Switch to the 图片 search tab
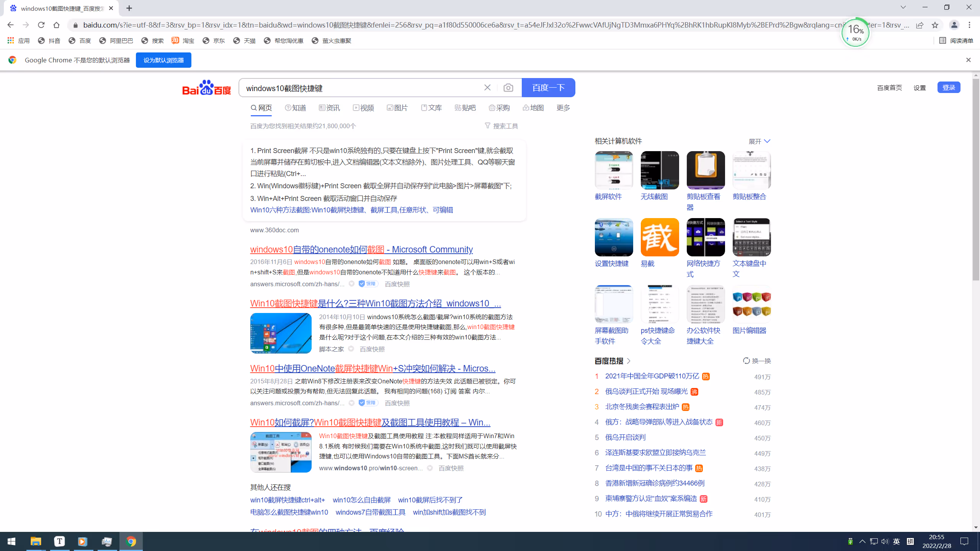This screenshot has width=980, height=551. (x=397, y=108)
